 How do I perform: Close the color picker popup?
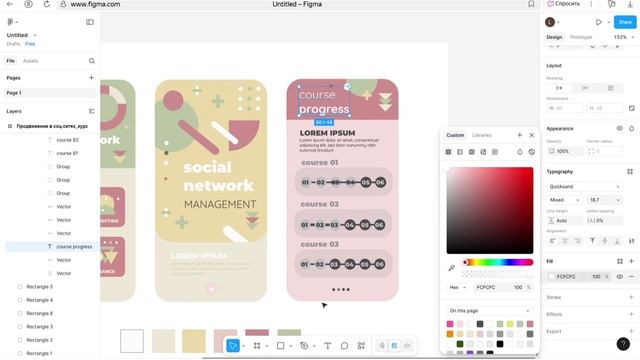pyautogui.click(x=531, y=135)
